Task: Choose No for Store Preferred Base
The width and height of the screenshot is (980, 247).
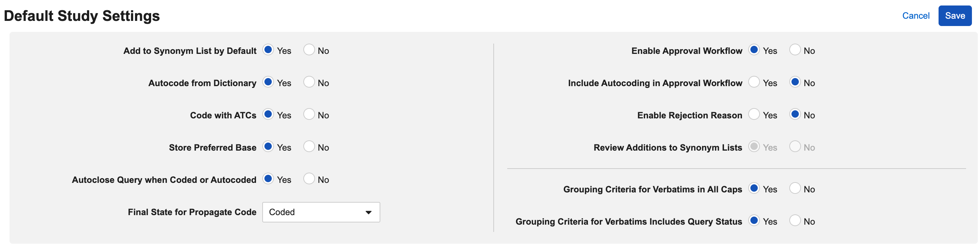Action: 309,147
